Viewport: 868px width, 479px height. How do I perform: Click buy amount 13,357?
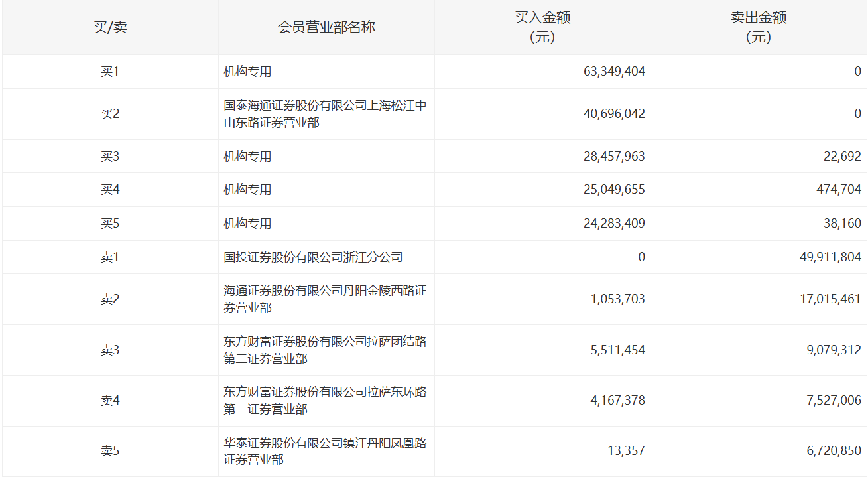click(x=626, y=452)
